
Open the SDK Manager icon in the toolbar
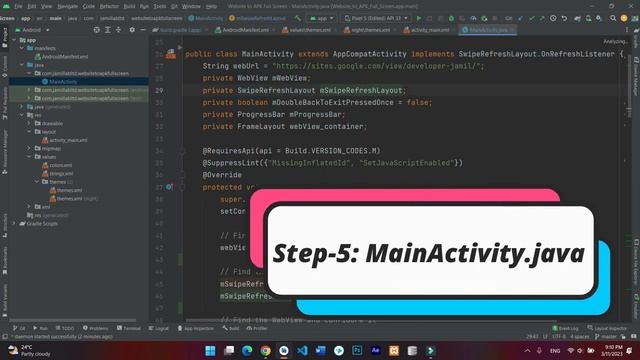(599, 18)
